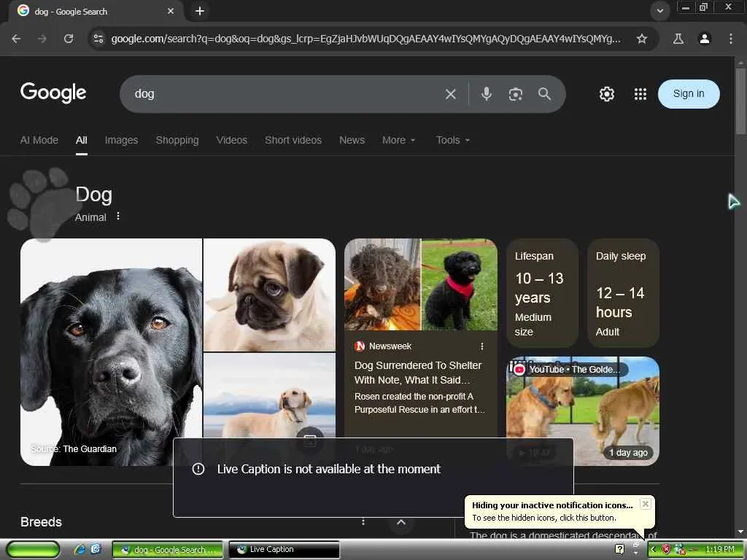Switch to Shopping results

click(x=177, y=140)
